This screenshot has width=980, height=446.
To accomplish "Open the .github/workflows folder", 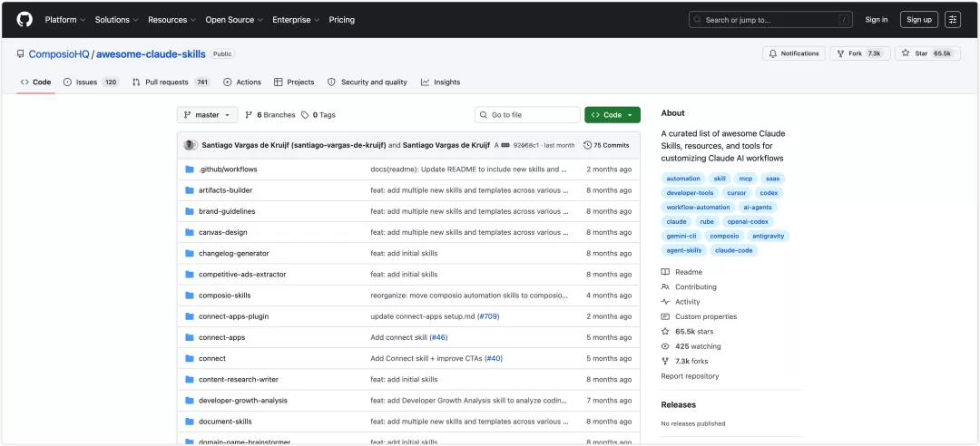I will click(x=228, y=170).
